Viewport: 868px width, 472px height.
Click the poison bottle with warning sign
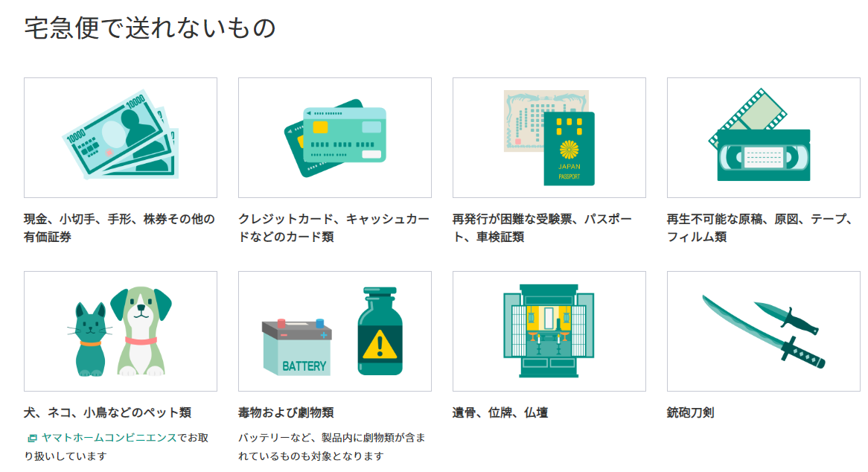click(x=380, y=331)
